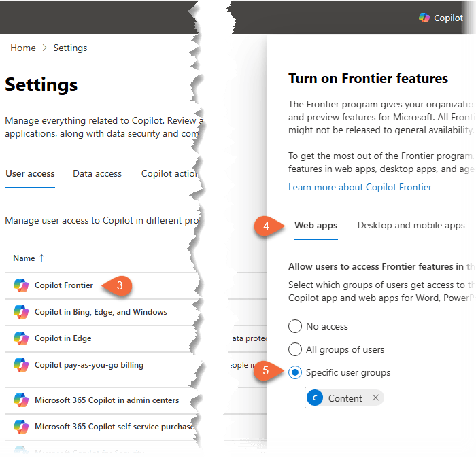Go to Home in the breadcrumb

[23, 48]
